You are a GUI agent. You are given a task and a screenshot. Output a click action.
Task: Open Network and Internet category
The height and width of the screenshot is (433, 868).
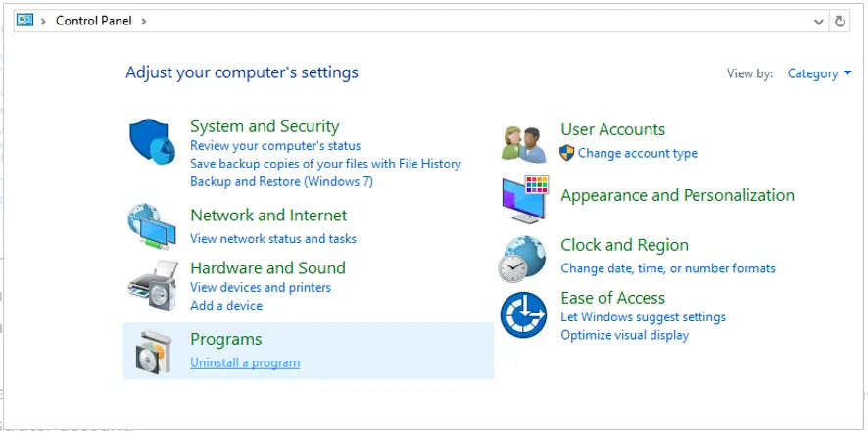coord(268,215)
